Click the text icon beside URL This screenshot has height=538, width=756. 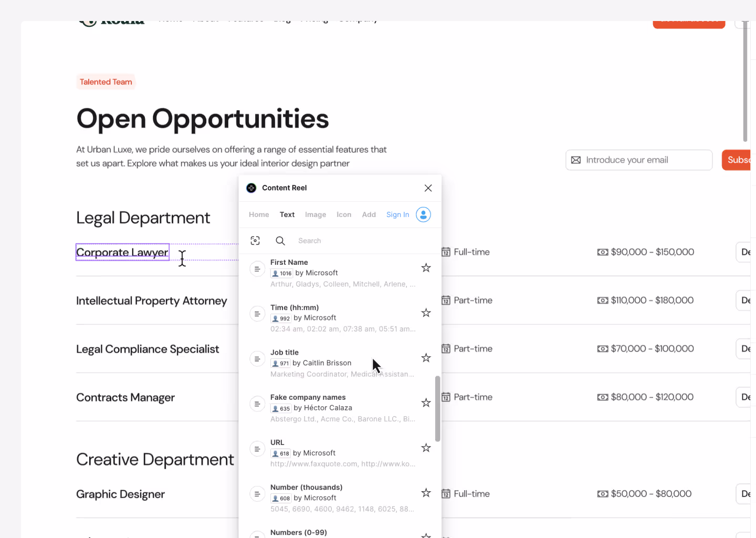[257, 449]
